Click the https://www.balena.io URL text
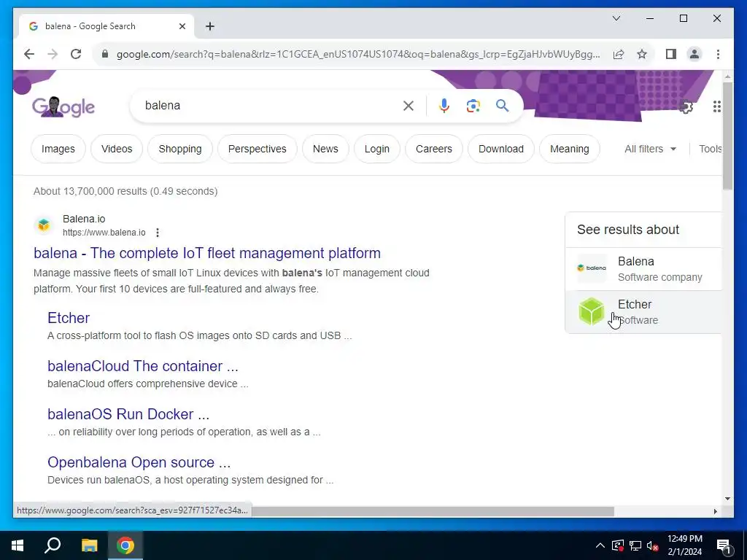747x560 pixels. pos(104,233)
